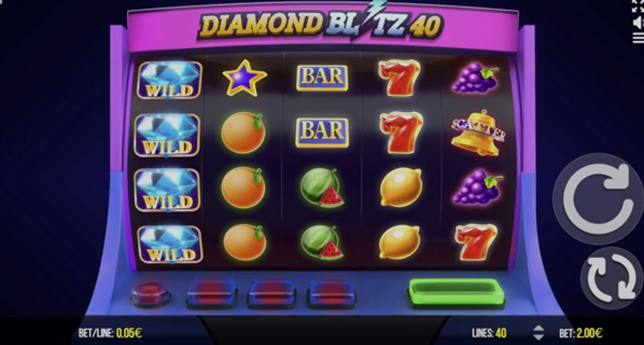Click the top-row BAR symbol
The height and width of the screenshot is (345, 644).
click(x=322, y=77)
